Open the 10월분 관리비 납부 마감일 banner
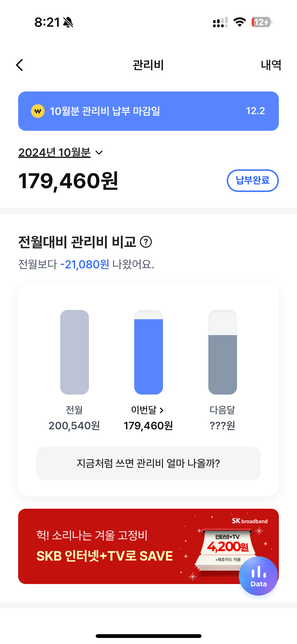 (148, 111)
